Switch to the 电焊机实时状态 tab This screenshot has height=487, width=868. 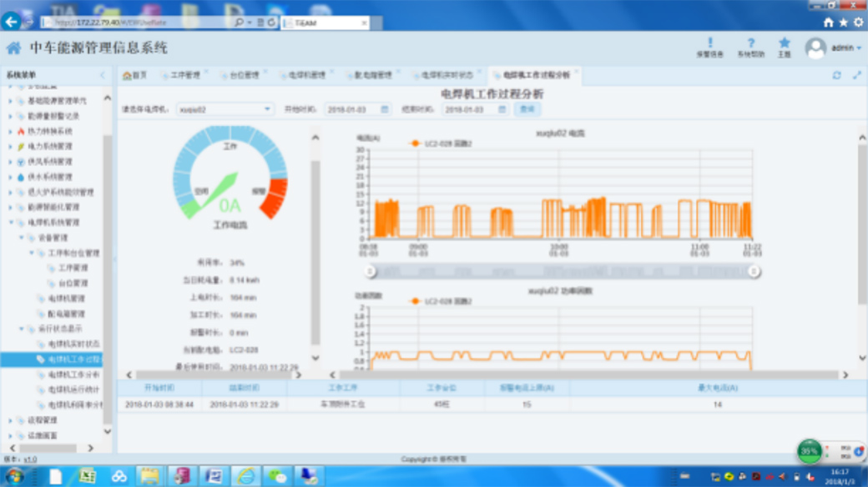click(x=446, y=75)
